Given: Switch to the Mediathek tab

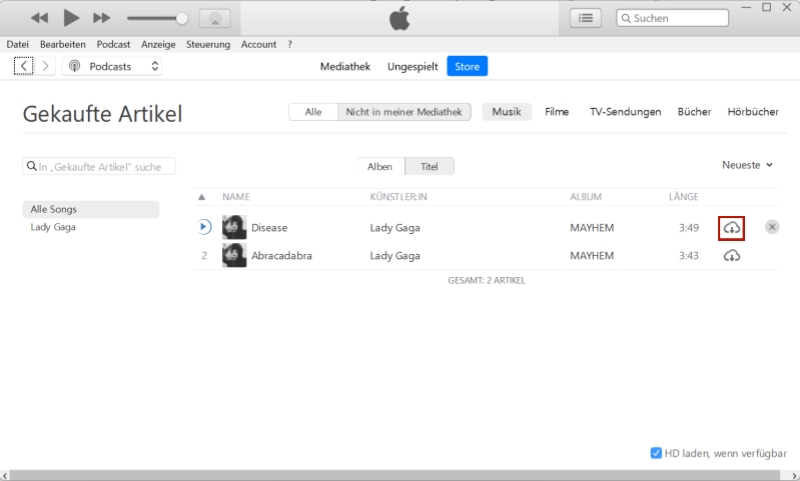Looking at the screenshot, I should click(345, 66).
